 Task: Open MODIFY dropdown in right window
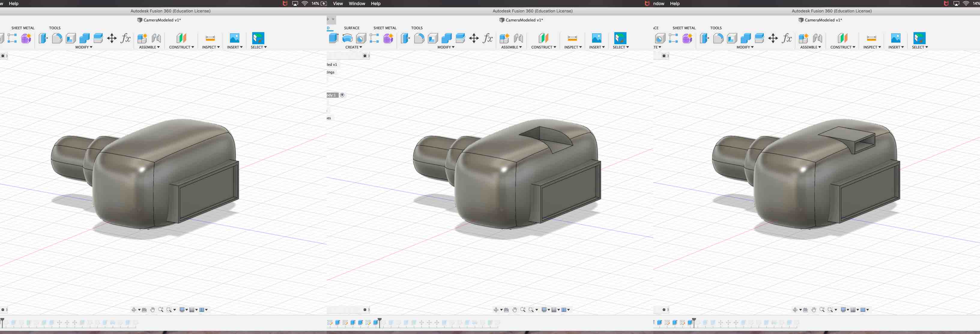(745, 47)
